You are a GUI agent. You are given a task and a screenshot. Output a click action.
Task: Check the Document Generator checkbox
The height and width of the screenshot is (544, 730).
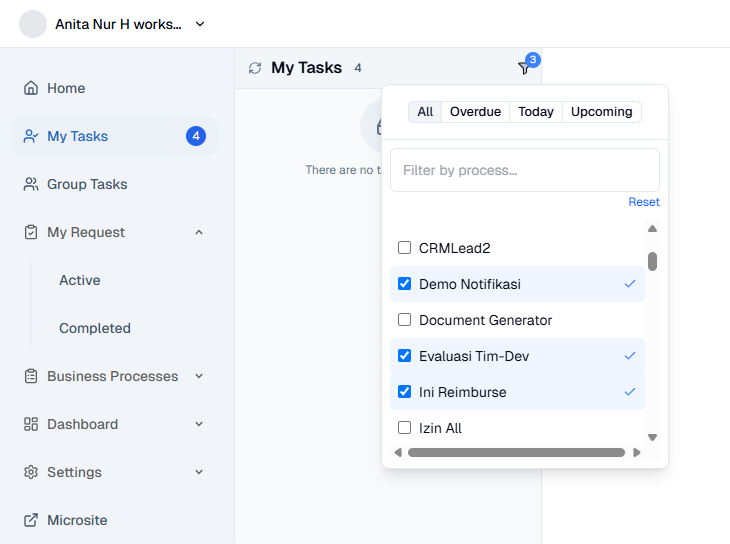[405, 320]
